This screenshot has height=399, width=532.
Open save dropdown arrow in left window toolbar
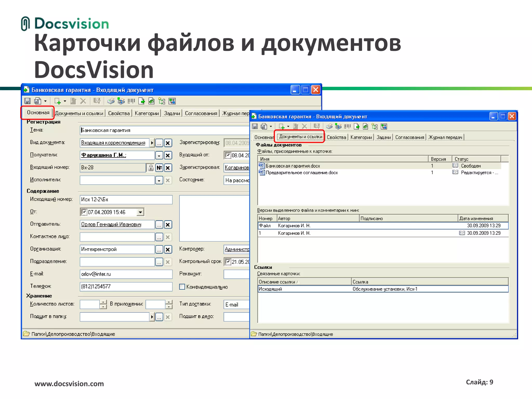point(45,101)
